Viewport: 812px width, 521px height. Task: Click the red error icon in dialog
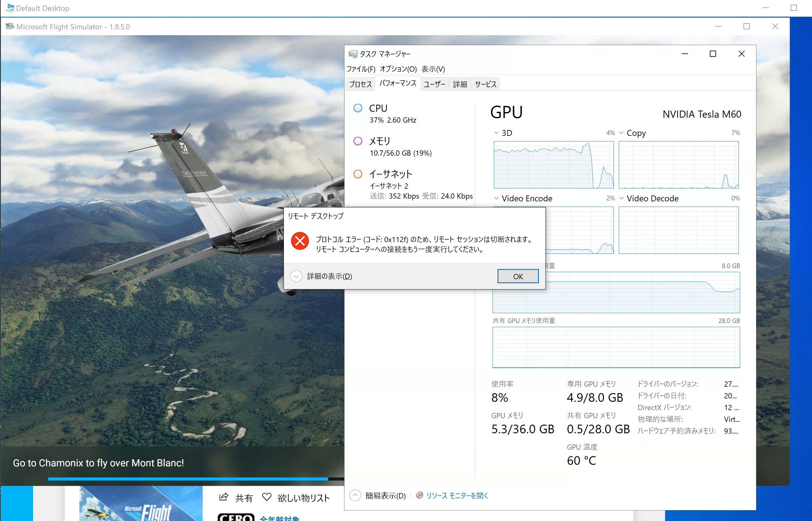click(299, 241)
